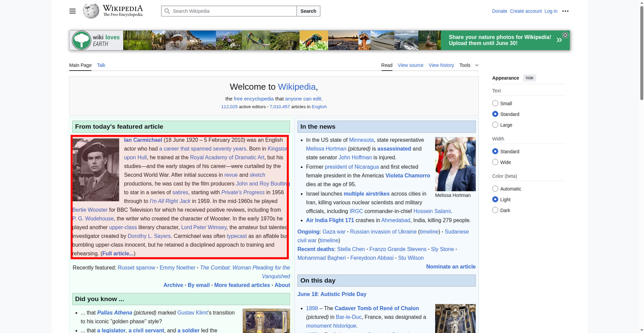Choose Dark color mode
The height and width of the screenshot is (333, 644).
[495, 210]
